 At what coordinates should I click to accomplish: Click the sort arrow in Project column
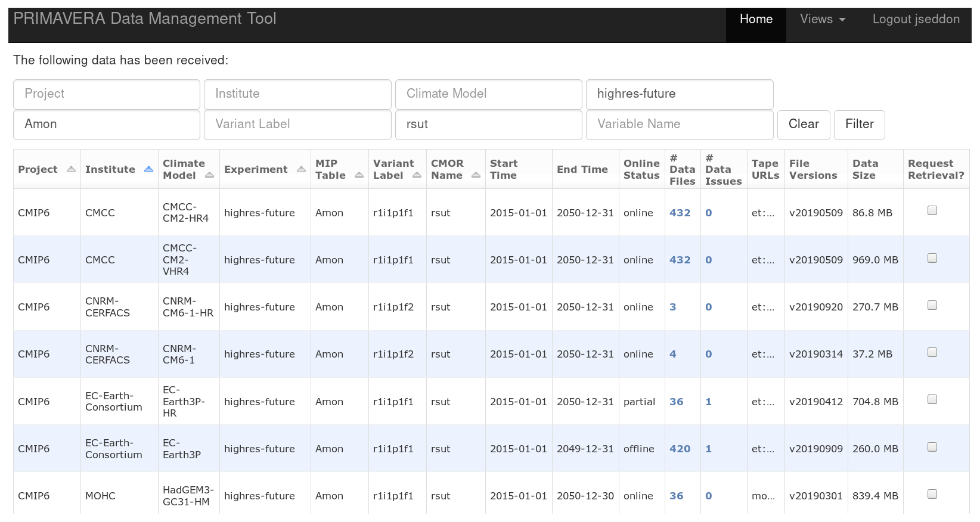pos(71,169)
